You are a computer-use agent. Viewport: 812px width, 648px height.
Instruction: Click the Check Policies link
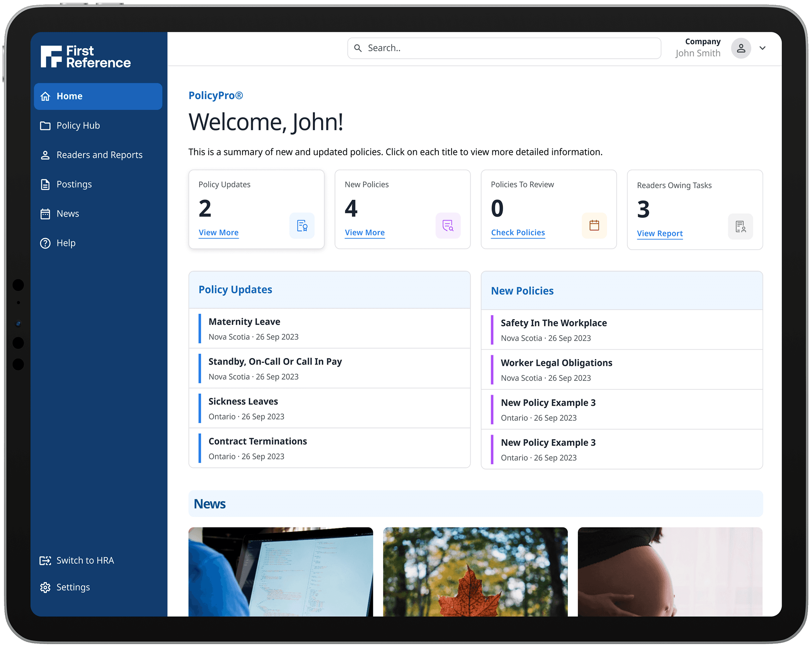(517, 233)
